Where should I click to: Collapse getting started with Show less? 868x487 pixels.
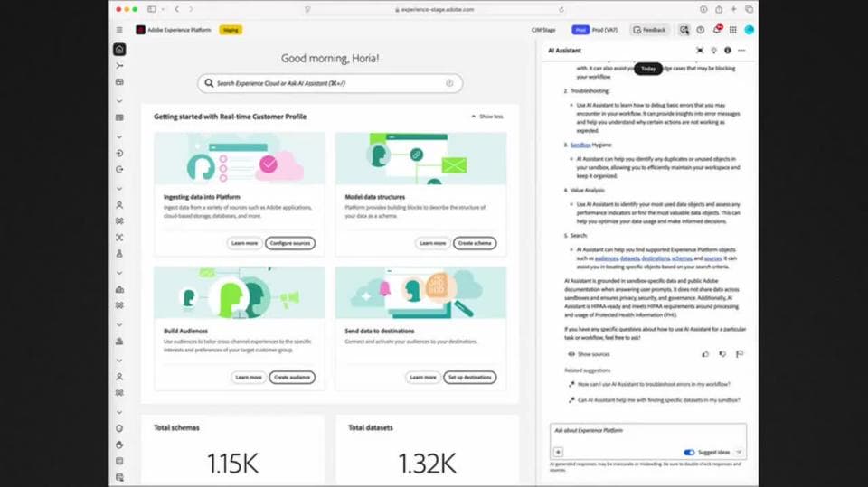pos(487,117)
